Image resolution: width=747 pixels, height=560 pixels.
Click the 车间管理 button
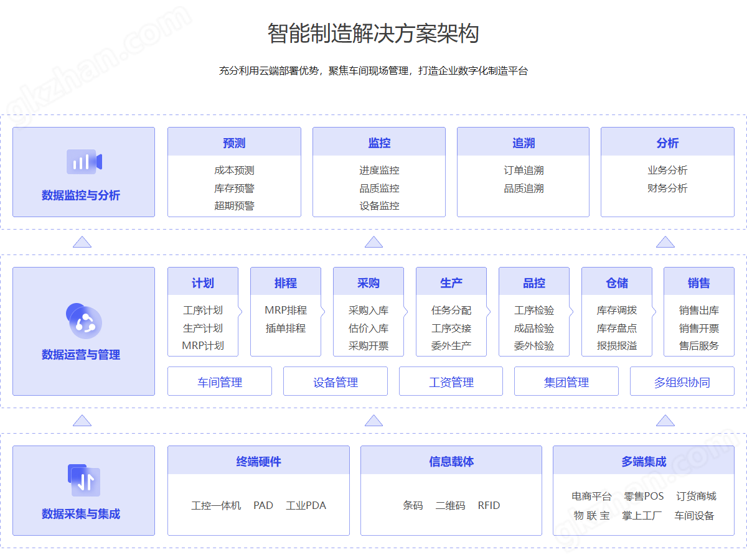click(220, 381)
